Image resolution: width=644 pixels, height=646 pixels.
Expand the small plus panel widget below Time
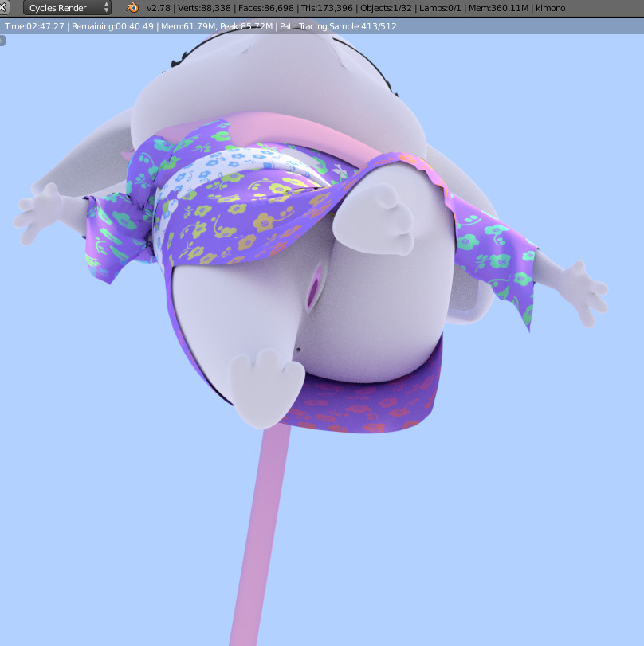[2, 41]
